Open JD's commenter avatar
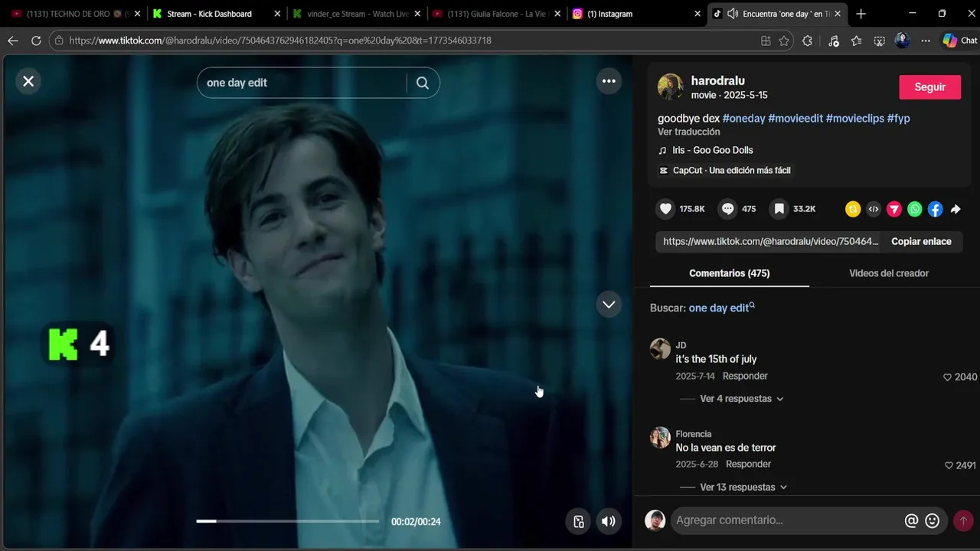 (x=660, y=349)
